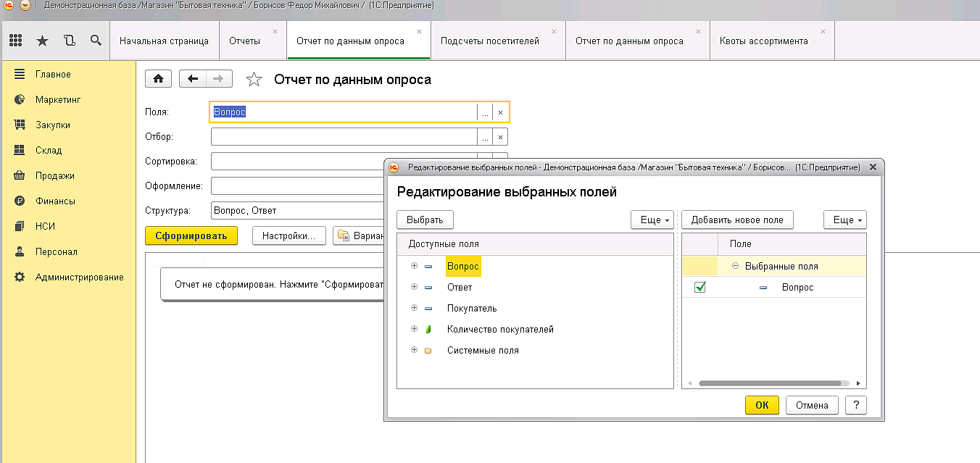Image resolution: width=980 pixels, height=463 pixels.
Task: Click Добавить новое поле button
Action: click(x=737, y=220)
